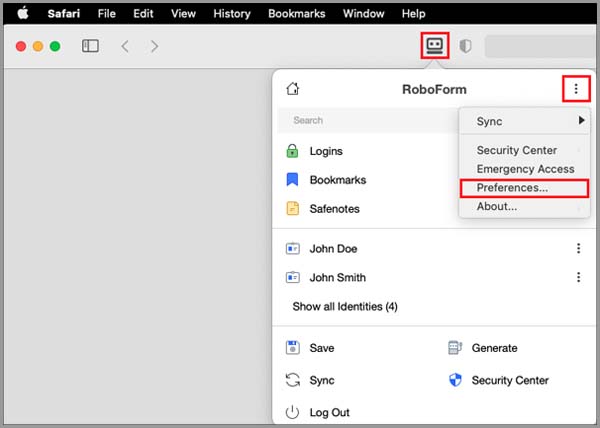Open the View menu
The image size is (600, 428).
[x=183, y=14]
